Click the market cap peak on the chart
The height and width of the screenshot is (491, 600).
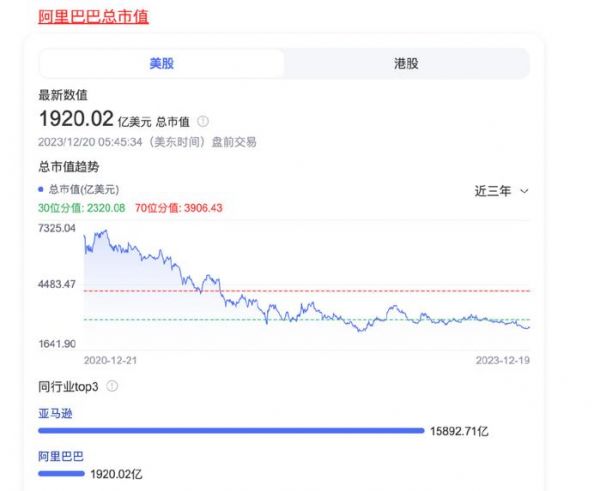point(104,232)
